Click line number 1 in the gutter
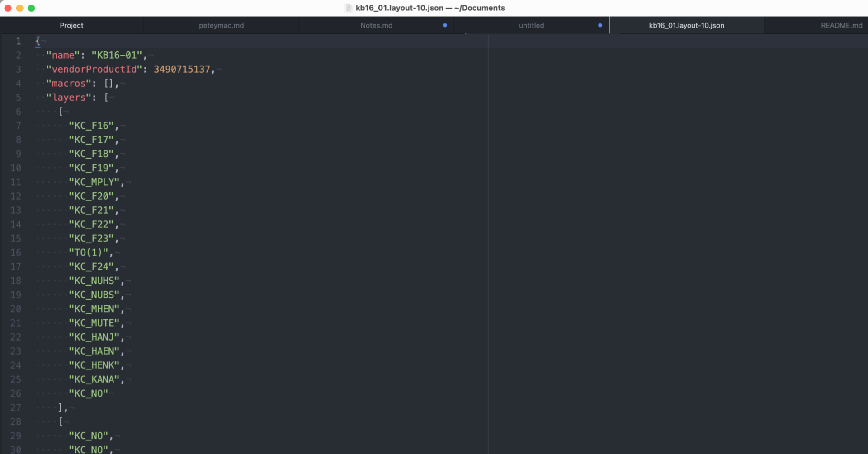The image size is (868, 454). point(19,41)
